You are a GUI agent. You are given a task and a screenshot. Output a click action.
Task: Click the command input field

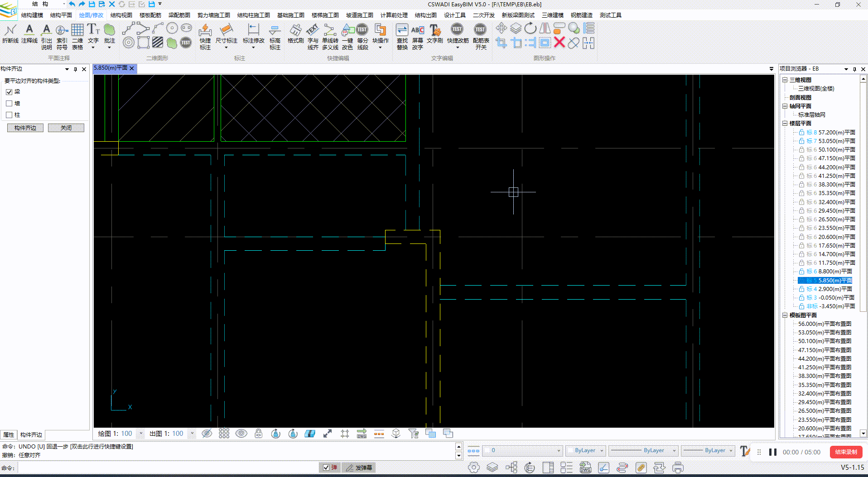pos(168,468)
